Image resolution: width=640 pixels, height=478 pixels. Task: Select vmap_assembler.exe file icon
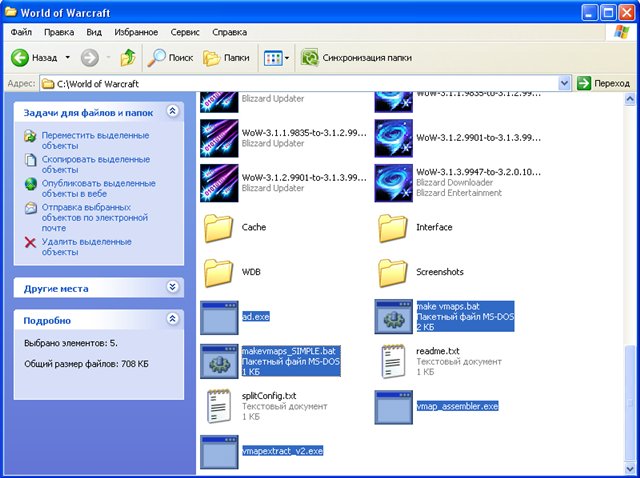click(x=393, y=407)
